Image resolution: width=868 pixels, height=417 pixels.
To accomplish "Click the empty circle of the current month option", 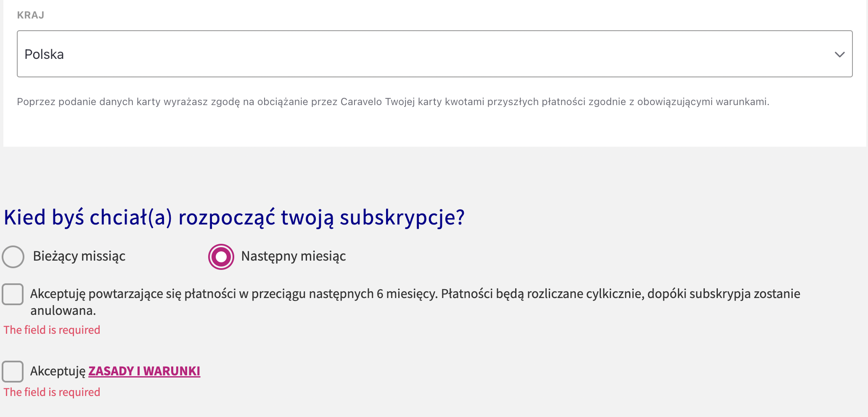I will click(x=13, y=256).
